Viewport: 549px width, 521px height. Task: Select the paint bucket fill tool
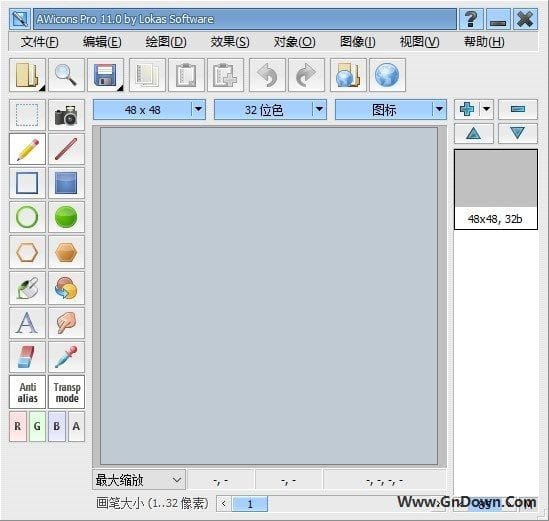pyautogui.click(x=27, y=288)
